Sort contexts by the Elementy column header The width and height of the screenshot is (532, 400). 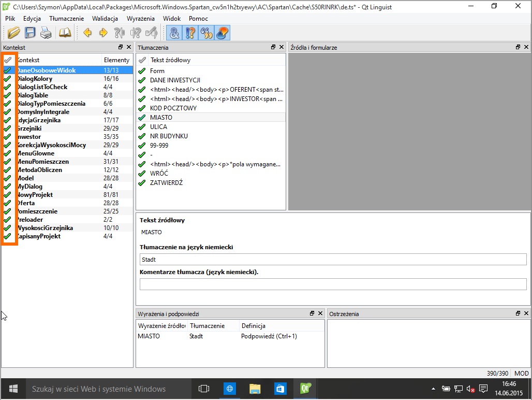117,60
